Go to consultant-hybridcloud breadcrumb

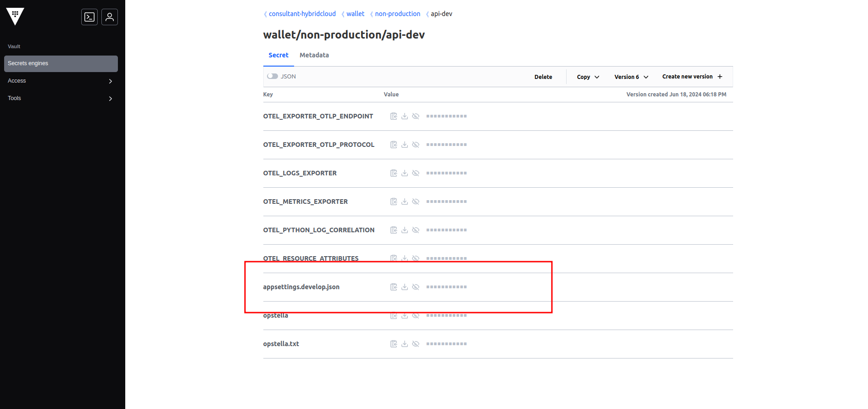coord(302,14)
